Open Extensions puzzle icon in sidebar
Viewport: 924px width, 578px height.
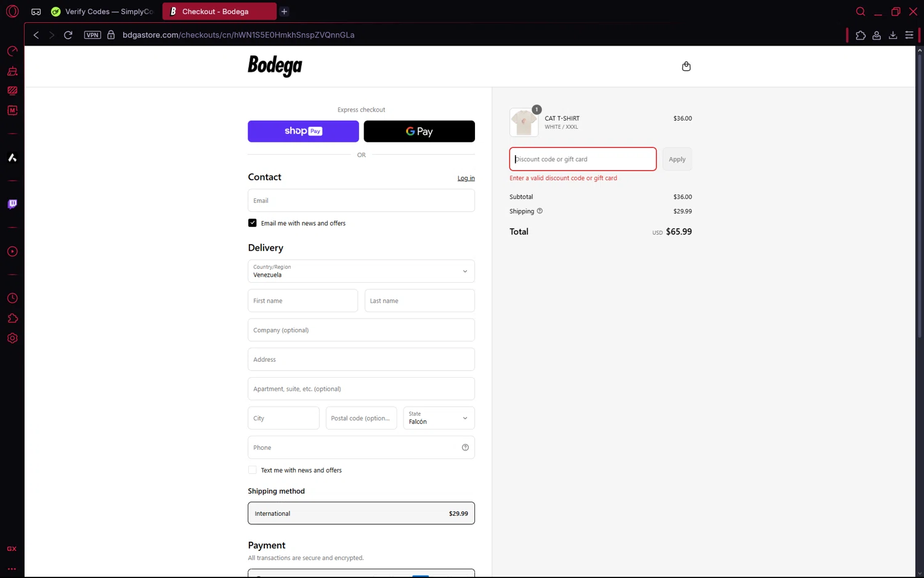tap(12, 318)
